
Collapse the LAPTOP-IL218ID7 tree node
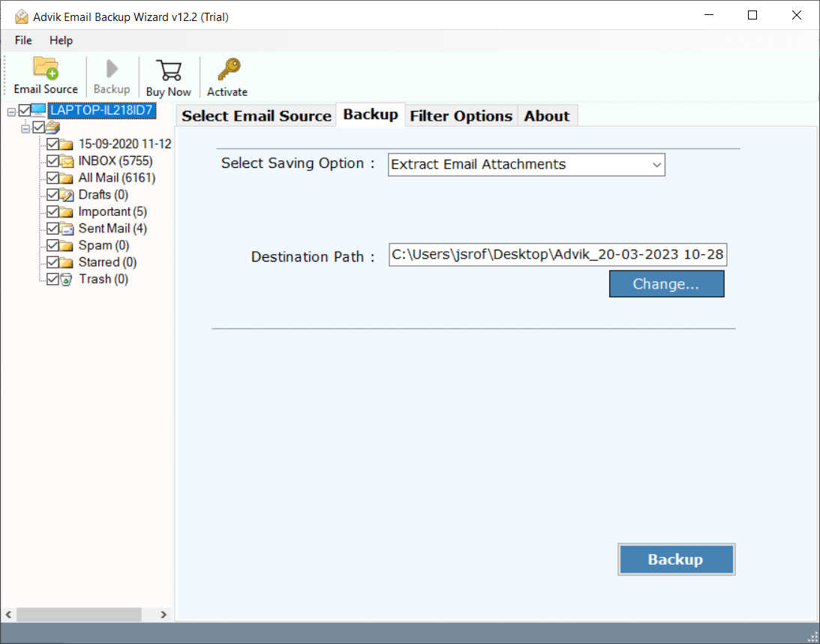coord(11,112)
